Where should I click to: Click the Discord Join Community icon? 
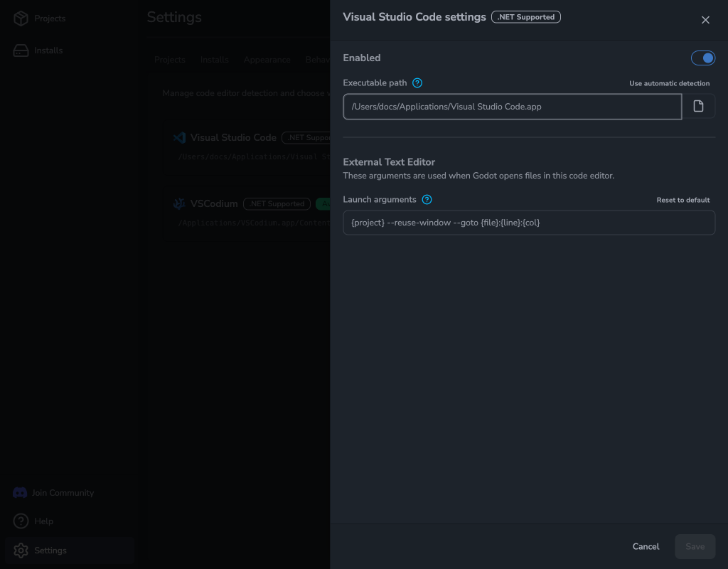click(x=20, y=493)
